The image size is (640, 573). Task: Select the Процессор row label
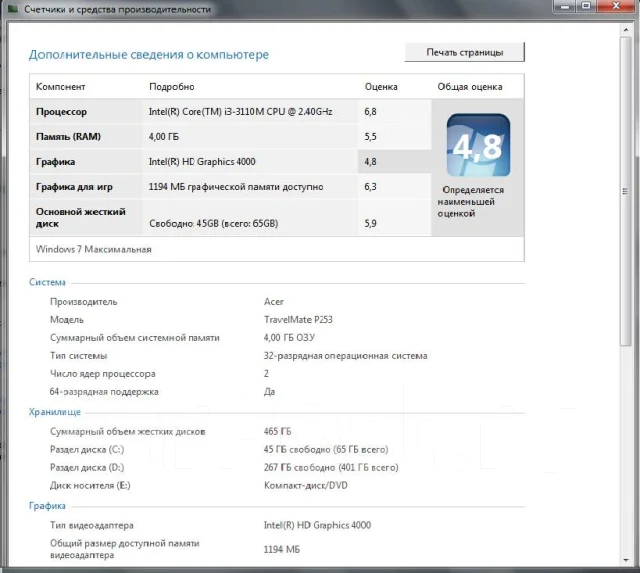(x=61, y=112)
